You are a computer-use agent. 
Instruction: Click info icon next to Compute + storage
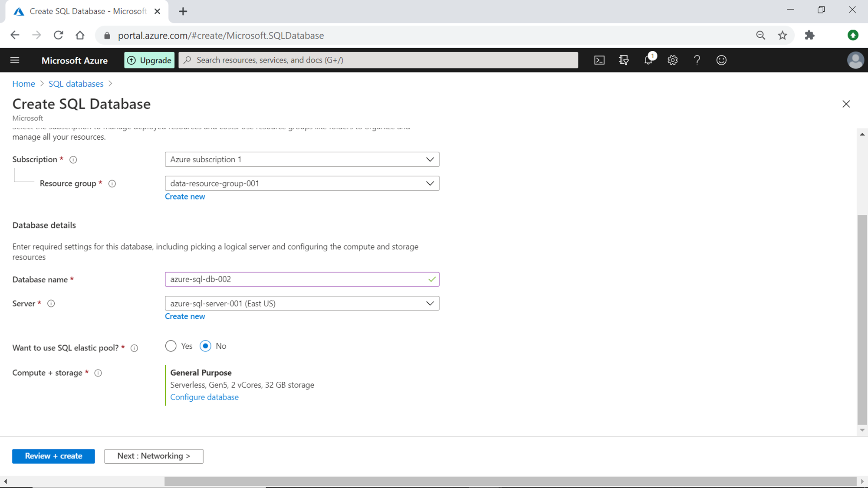point(98,373)
